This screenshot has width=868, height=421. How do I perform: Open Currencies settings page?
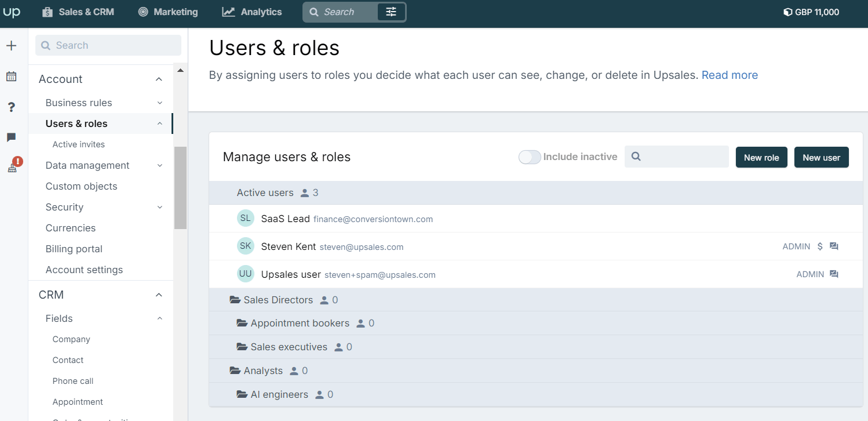tap(71, 228)
